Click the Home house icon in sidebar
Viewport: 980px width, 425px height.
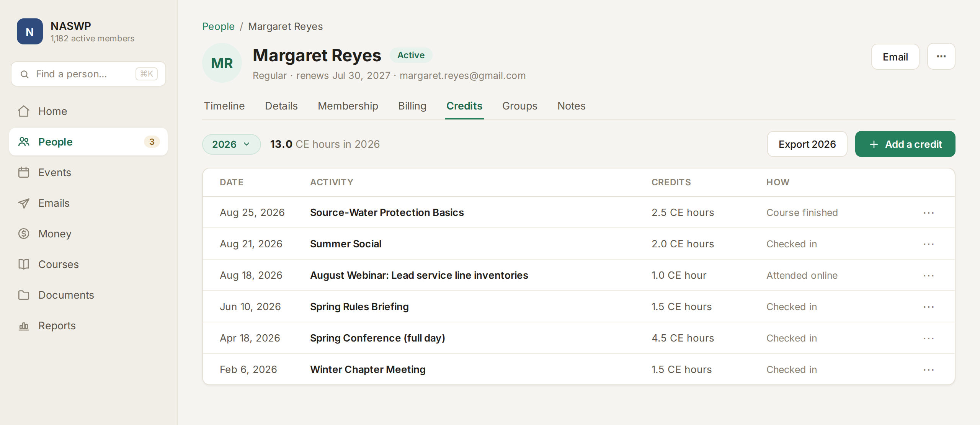[x=24, y=111]
